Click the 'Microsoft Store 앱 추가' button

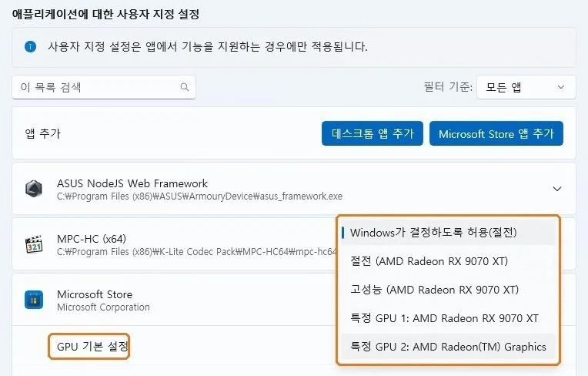pos(496,133)
